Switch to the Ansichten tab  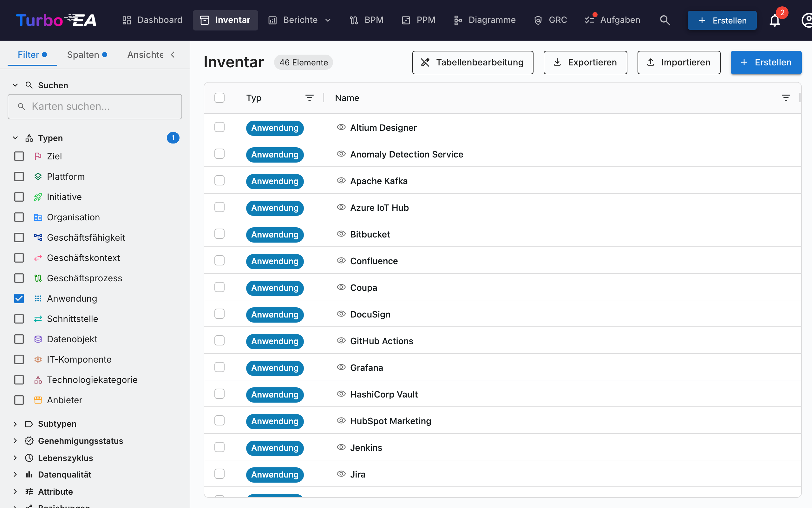click(145, 55)
